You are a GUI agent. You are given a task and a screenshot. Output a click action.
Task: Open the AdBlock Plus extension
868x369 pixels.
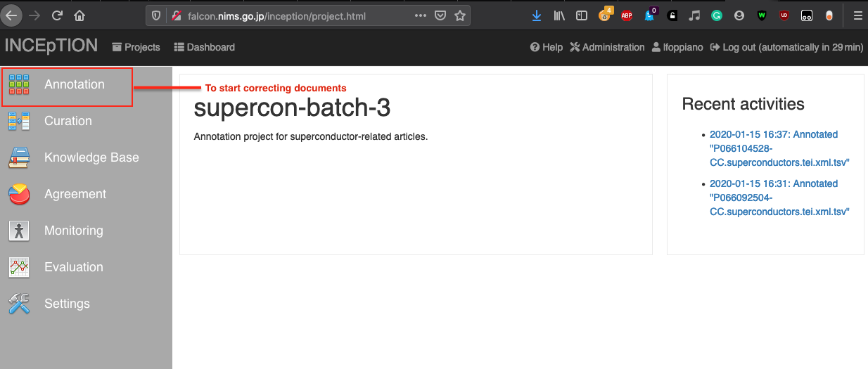point(626,15)
